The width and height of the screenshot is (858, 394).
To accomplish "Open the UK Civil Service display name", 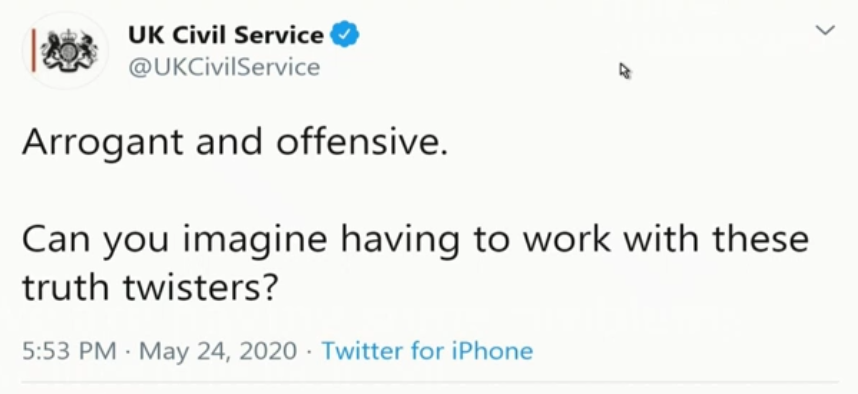I will pos(226,35).
